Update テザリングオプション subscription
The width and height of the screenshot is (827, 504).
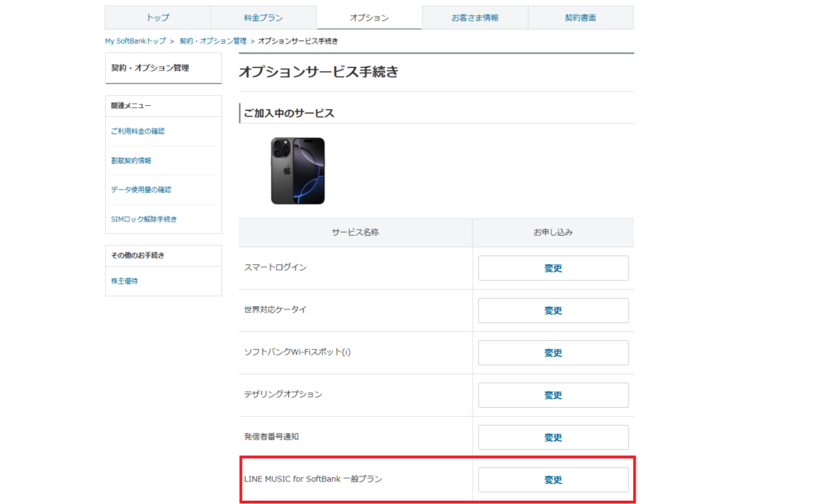pos(553,395)
